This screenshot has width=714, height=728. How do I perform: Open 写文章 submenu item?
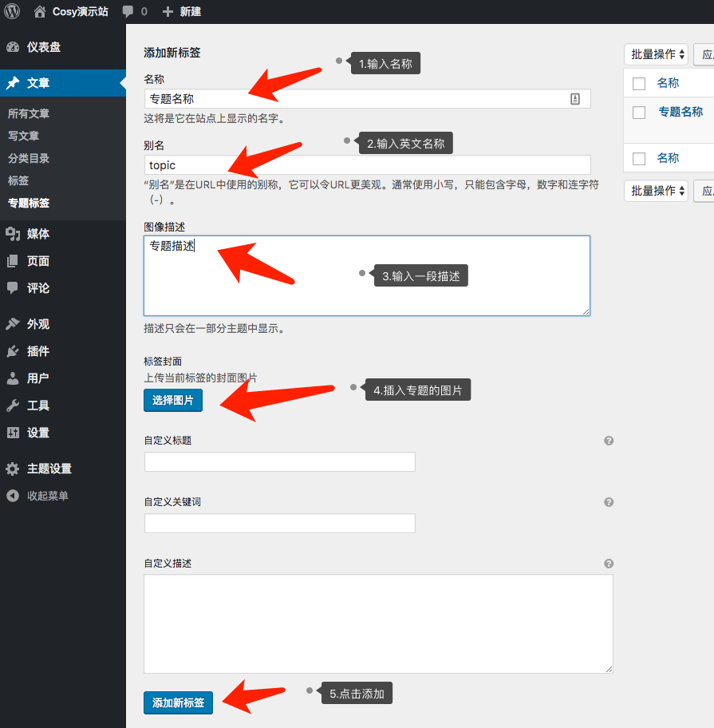click(23, 136)
